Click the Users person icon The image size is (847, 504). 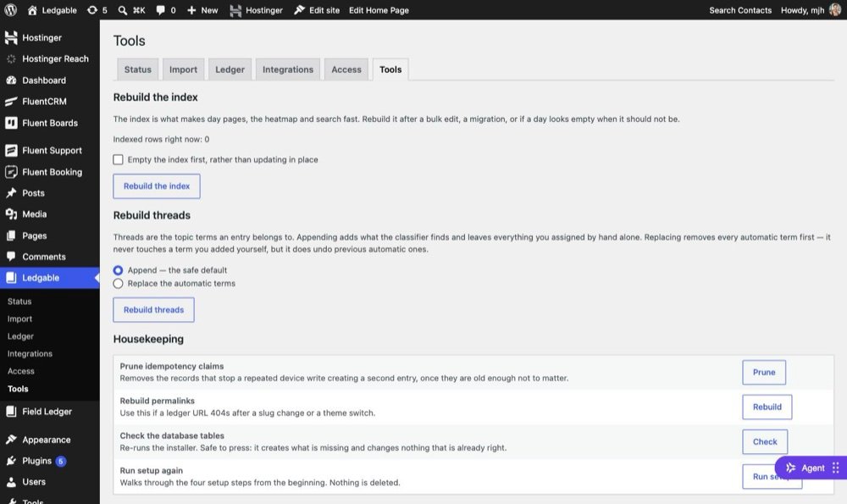pos(11,481)
